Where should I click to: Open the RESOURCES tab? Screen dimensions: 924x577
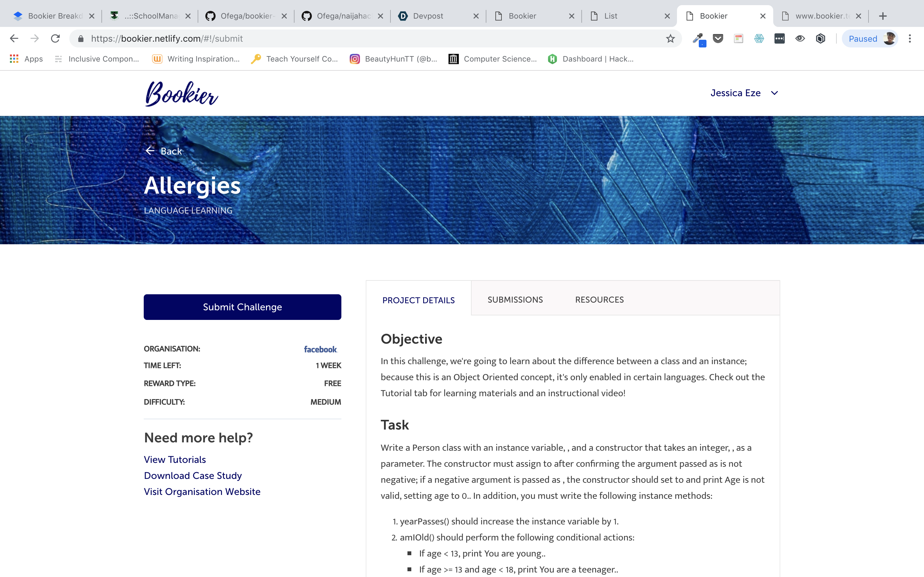(x=599, y=300)
